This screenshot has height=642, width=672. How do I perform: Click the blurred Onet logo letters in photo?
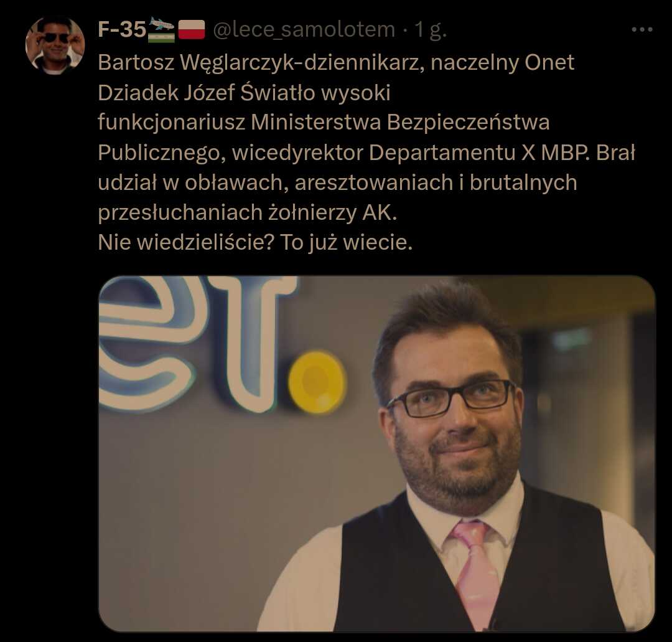[197, 344]
